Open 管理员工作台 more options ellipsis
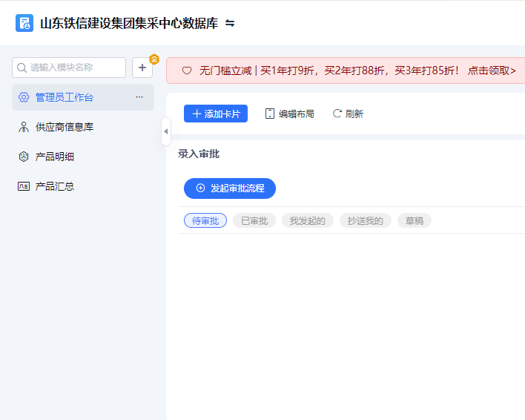 (x=139, y=97)
